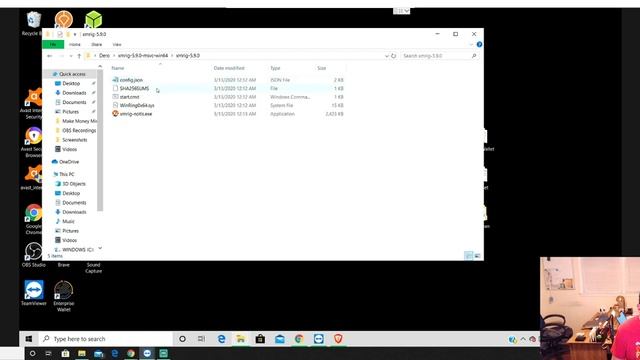Viewport: 640px width, 360px height.
Task: Show hidden tray icons with the up chevron
Action: click(x=523, y=339)
